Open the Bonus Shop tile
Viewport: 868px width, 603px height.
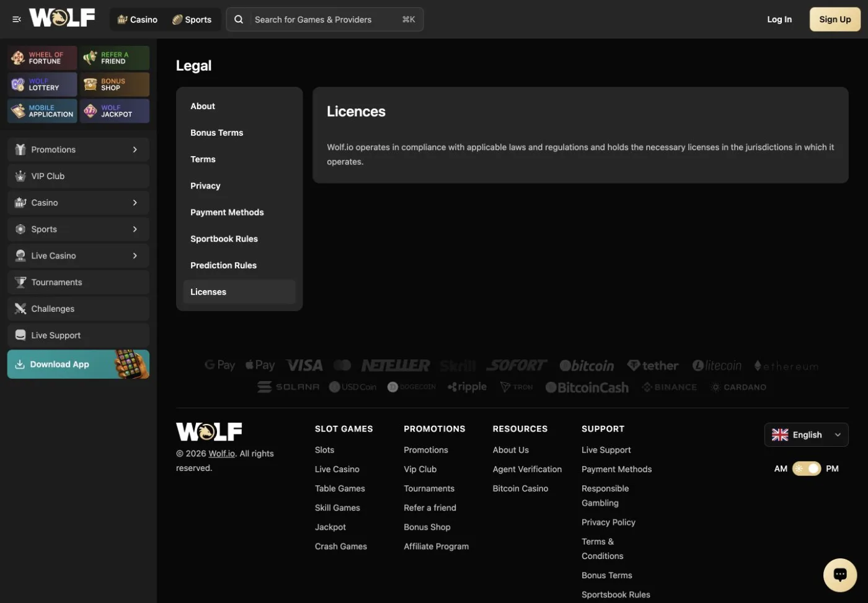[x=114, y=84]
